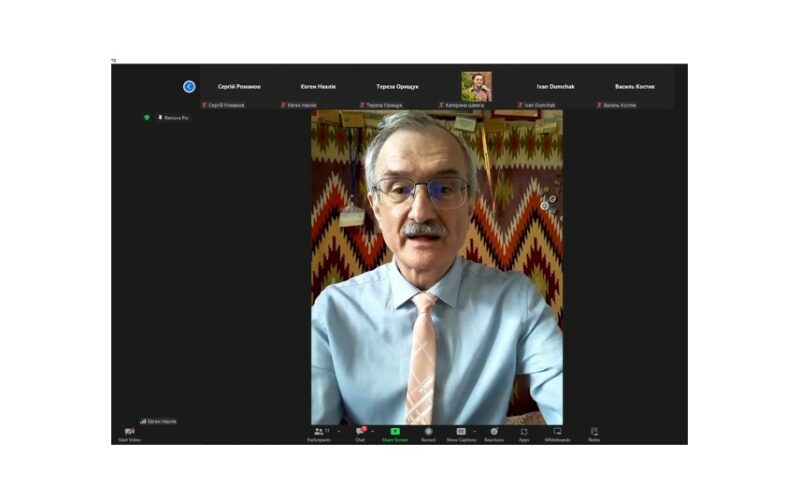Expand the arrow next to Participants
The height and width of the screenshot is (500, 800).
338,431
